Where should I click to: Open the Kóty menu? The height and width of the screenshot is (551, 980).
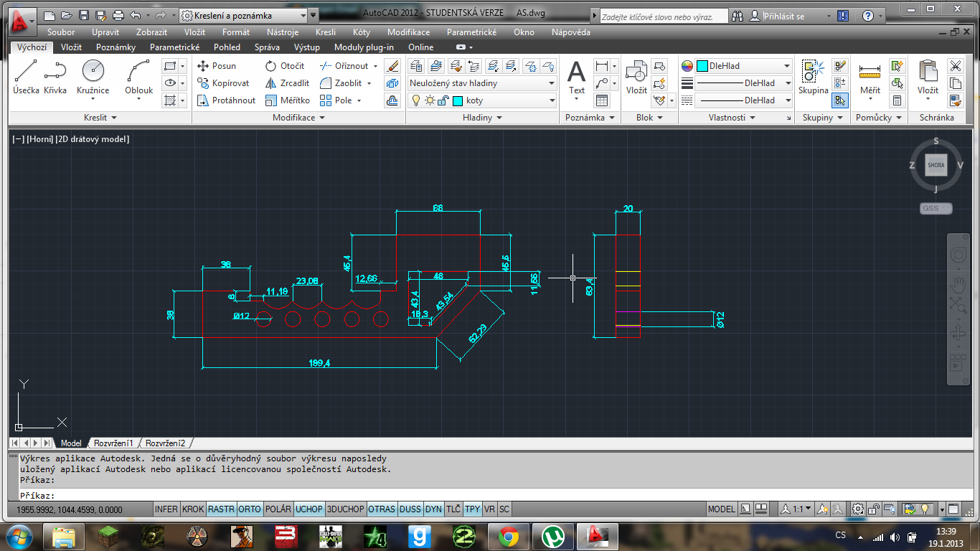[361, 32]
